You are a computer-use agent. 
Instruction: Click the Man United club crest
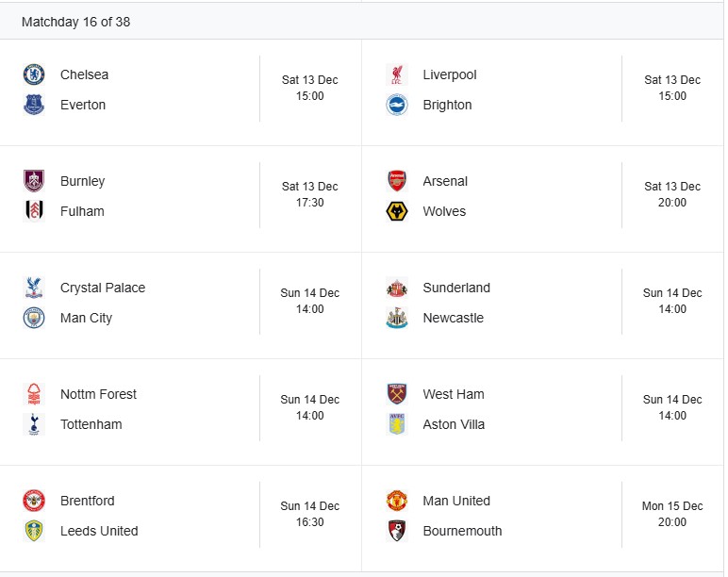[397, 501]
